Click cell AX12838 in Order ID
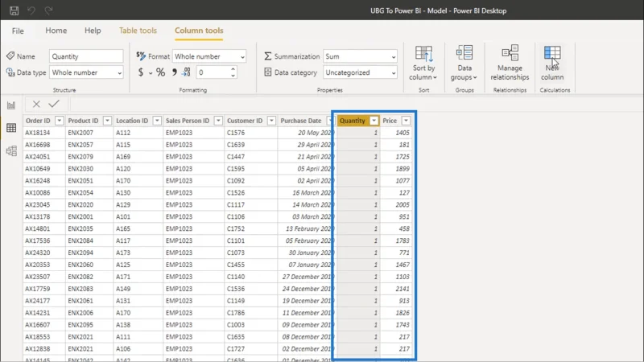Viewport: 644px width, 362px height. point(44,348)
